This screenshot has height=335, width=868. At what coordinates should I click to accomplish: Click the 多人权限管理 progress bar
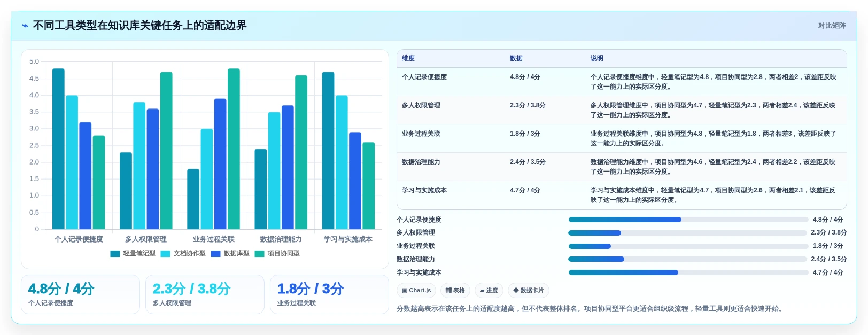687,233
